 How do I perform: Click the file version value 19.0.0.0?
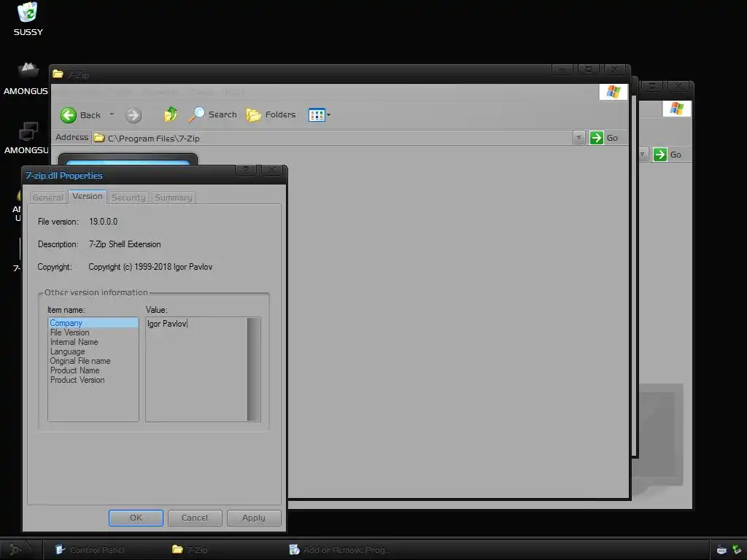[103, 222]
